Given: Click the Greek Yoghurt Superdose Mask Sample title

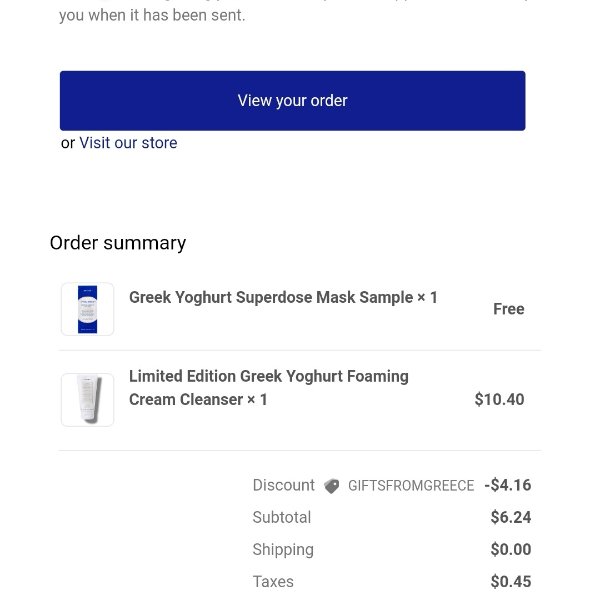Looking at the screenshot, I should [283, 297].
